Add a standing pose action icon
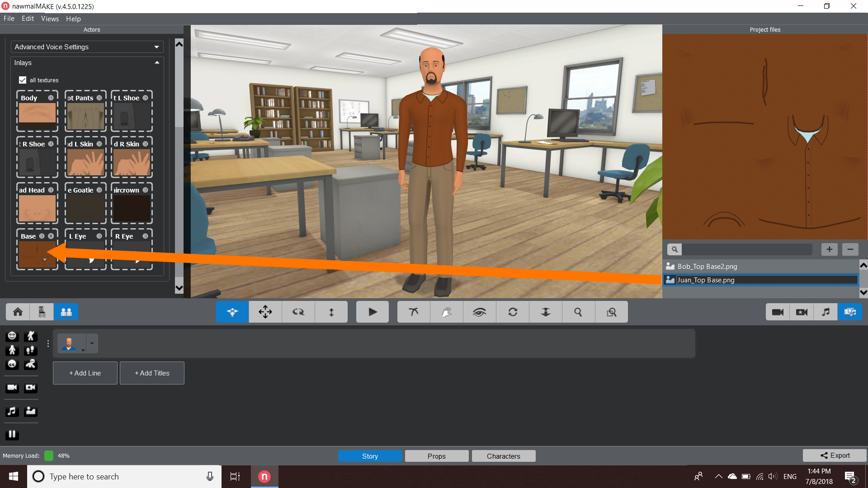Viewport: 868px width, 488px height. pyautogui.click(x=12, y=350)
